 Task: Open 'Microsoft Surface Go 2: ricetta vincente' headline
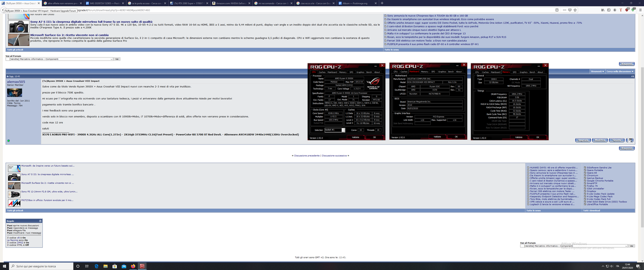pos(69,35)
